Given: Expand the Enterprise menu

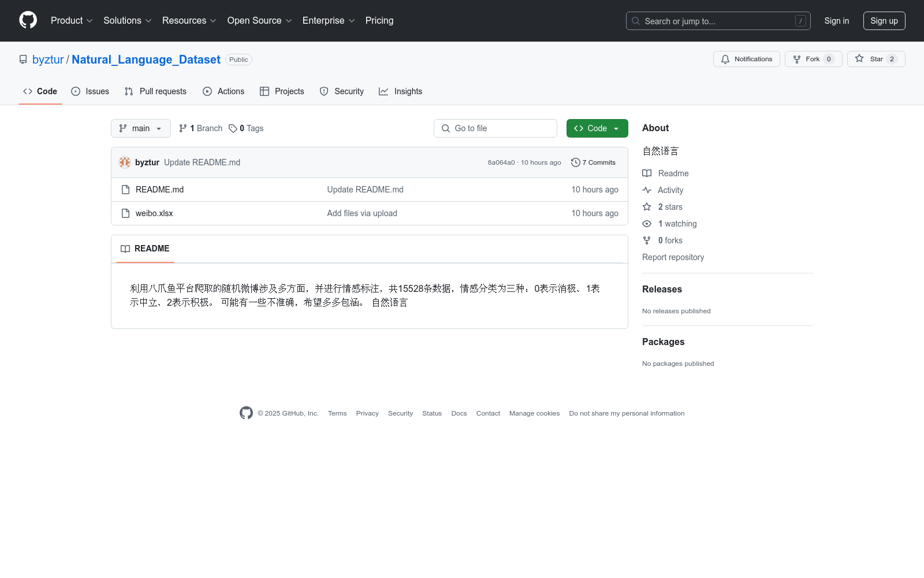Looking at the screenshot, I should [329, 21].
